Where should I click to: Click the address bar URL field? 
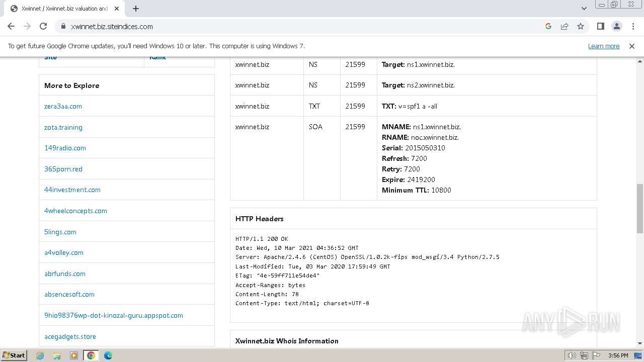point(302,26)
